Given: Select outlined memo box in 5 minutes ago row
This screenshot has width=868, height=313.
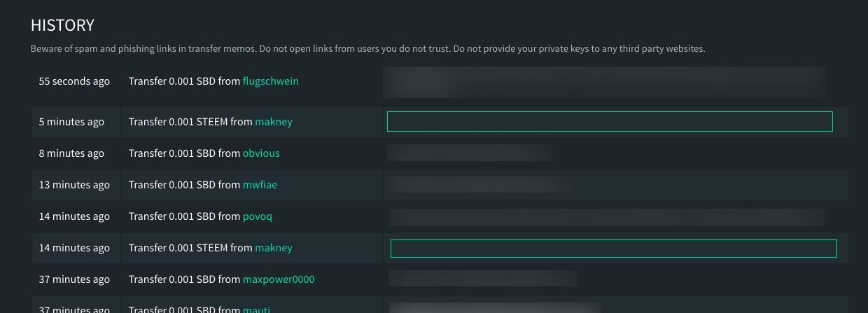Looking at the screenshot, I should pos(610,121).
